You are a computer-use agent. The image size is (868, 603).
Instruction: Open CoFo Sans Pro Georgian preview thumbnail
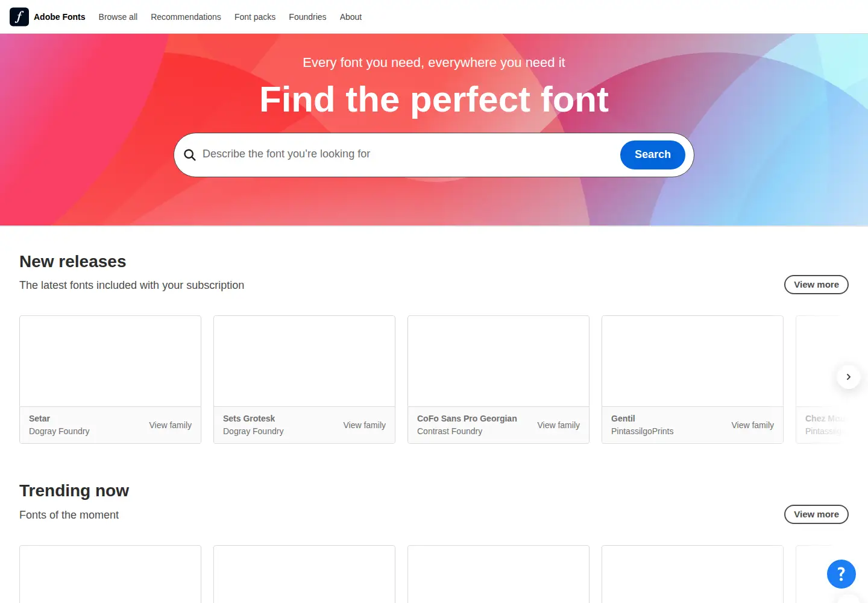coord(498,361)
